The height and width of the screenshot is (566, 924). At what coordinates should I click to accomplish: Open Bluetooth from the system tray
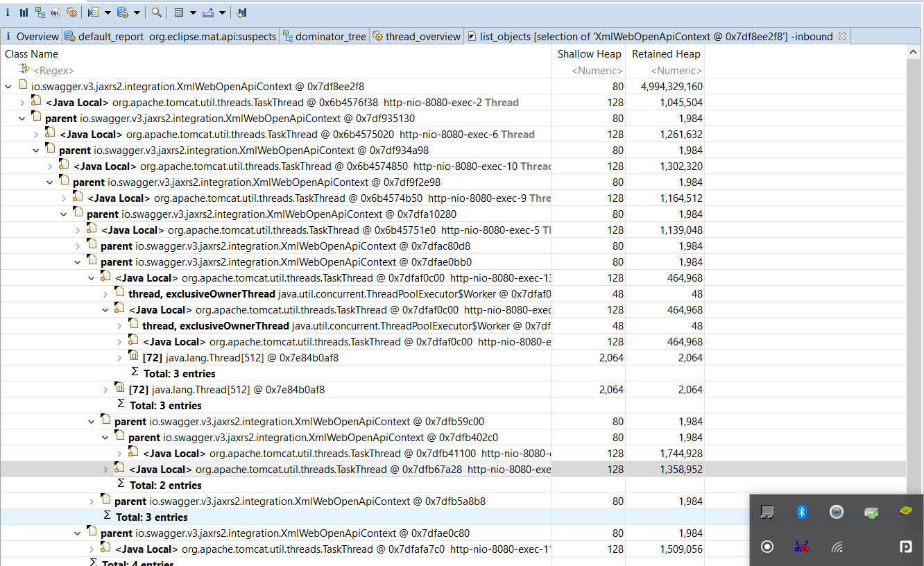pos(802,511)
